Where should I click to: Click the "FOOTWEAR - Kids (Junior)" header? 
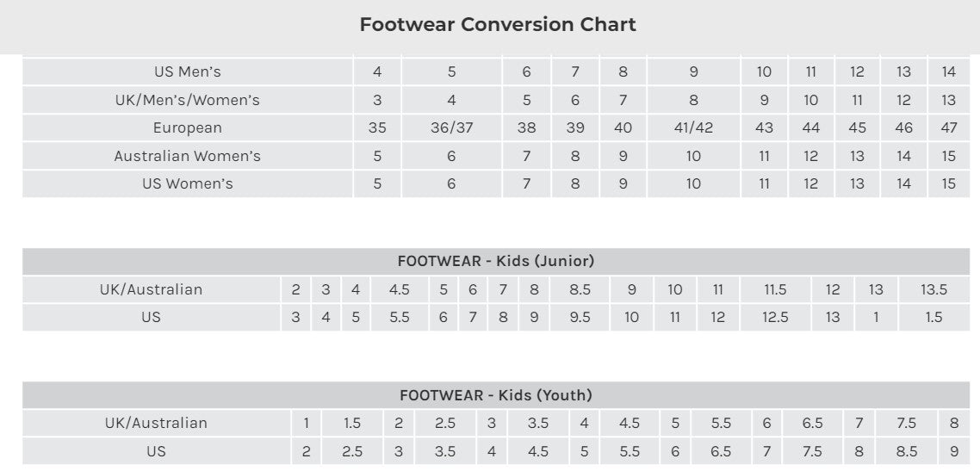[x=496, y=261]
